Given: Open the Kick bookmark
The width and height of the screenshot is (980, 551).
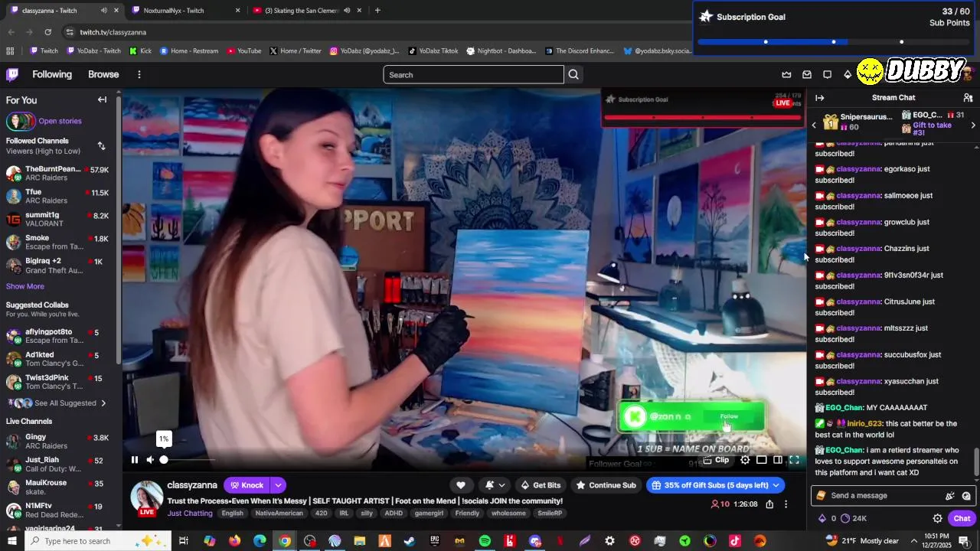Looking at the screenshot, I should pos(140,51).
